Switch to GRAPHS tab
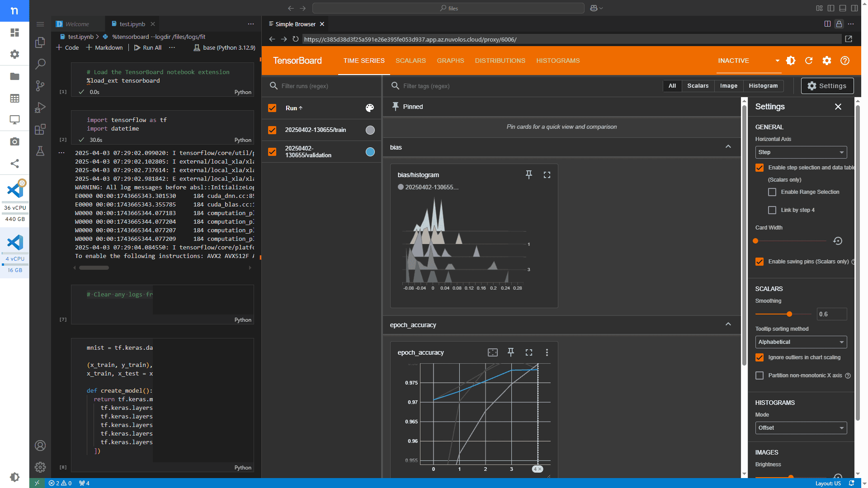Screen dimensions: 868x488 450,61
